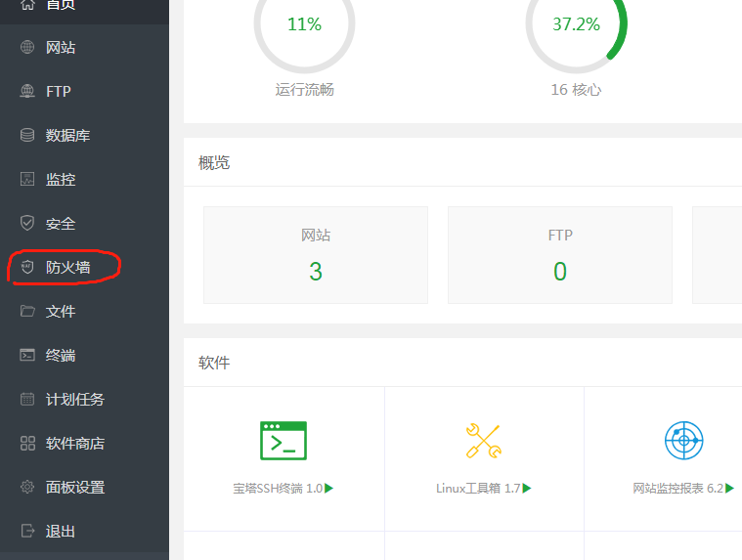The width and height of the screenshot is (742, 560).
Task: Click the folder icon beside 文件
Action: (x=27, y=311)
